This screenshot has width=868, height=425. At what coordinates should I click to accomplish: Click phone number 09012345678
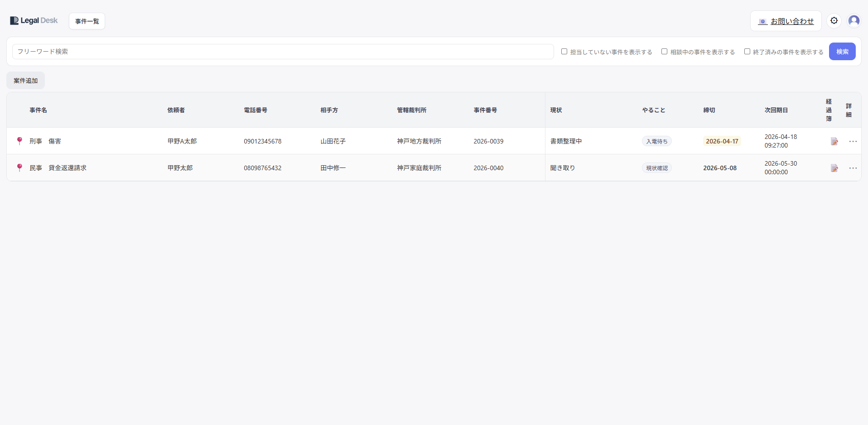coord(263,141)
